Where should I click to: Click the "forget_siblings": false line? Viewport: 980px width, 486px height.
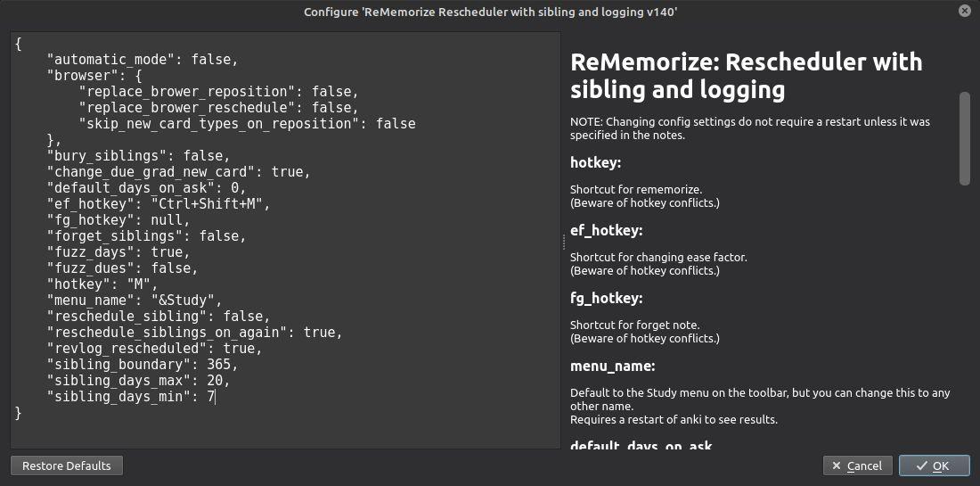(x=147, y=235)
